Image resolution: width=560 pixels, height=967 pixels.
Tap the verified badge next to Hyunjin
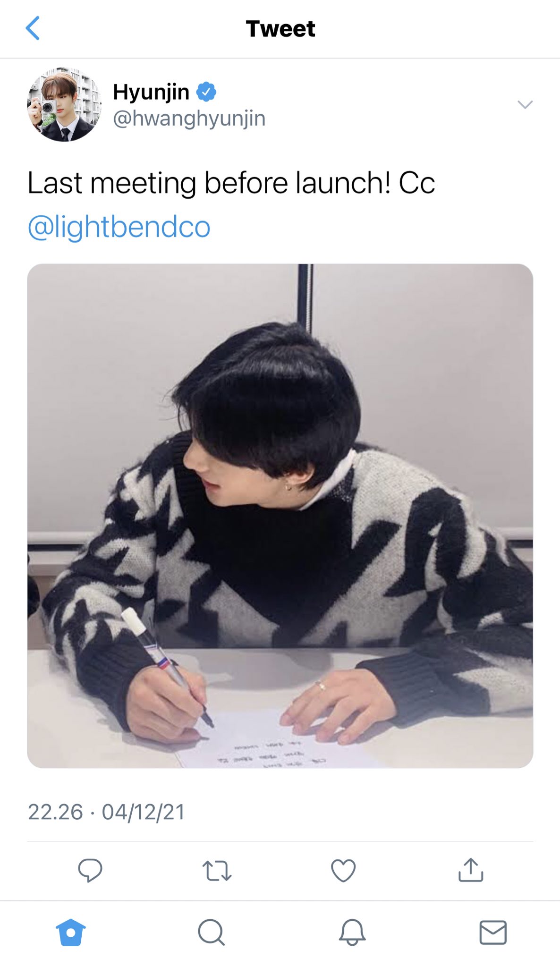(206, 92)
